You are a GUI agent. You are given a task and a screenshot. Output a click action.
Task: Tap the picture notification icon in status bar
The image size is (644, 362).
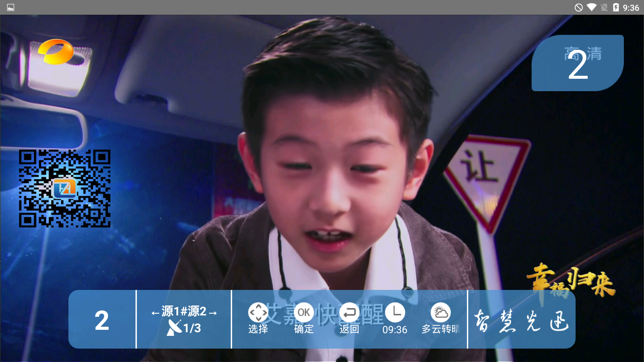pos(11,7)
